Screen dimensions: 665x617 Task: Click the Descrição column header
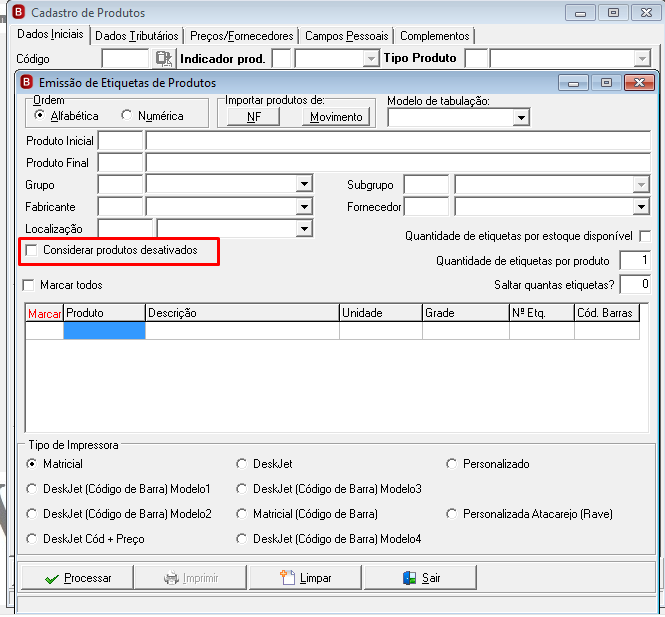click(x=242, y=313)
